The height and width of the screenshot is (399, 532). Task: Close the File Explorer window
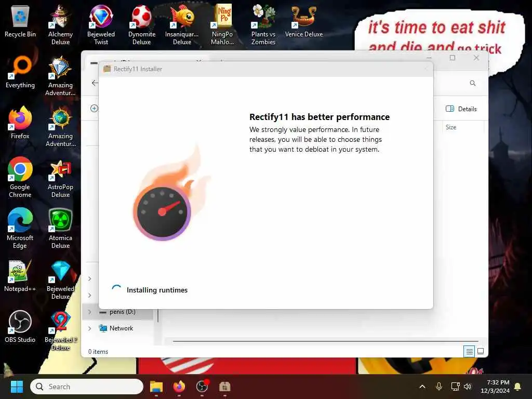point(476,58)
